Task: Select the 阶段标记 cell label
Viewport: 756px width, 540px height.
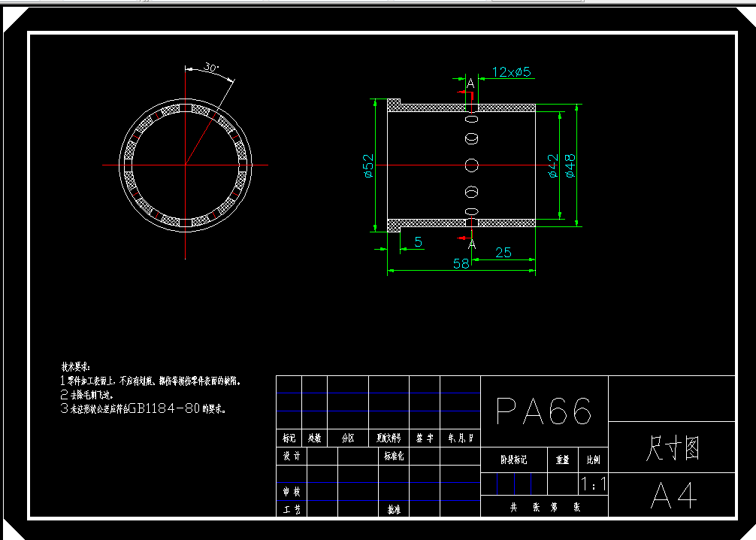Action: pyautogui.click(x=513, y=460)
